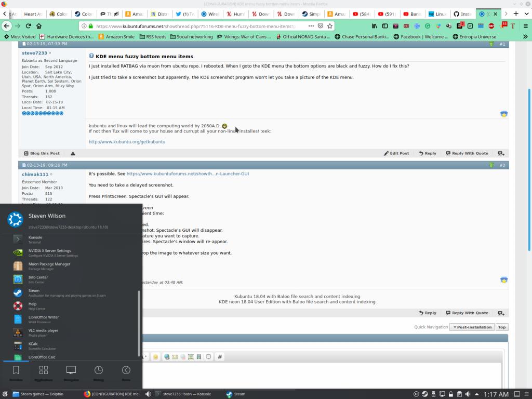Viewport: 532px width, 399px height.
Task: Click the KDE menu application list scrollbar
Action: click(x=139, y=322)
